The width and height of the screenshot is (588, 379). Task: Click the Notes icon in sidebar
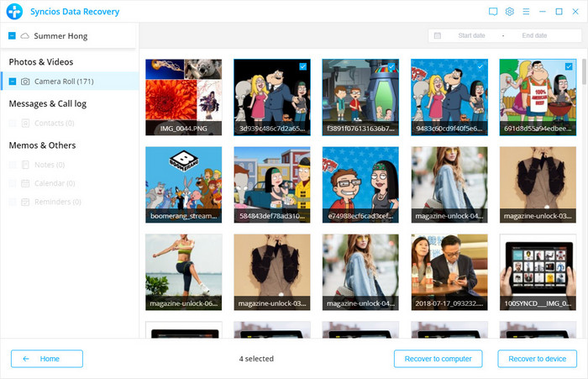tap(25, 165)
